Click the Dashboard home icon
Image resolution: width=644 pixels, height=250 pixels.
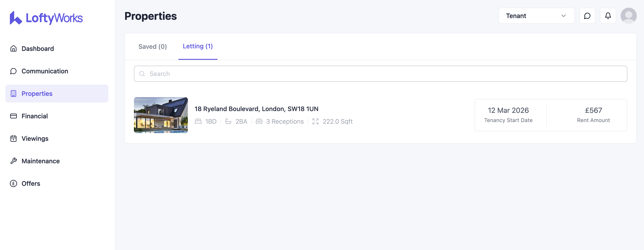click(x=13, y=49)
